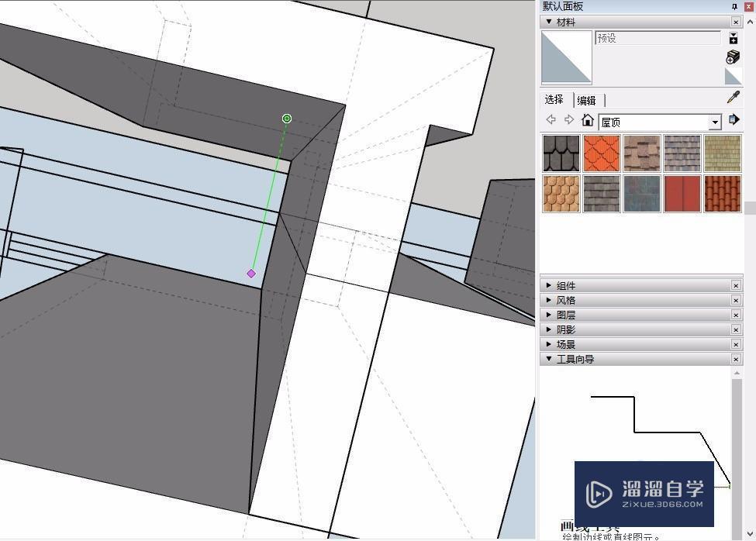Open the 屋顶 material category dropdown
This screenshot has width=756, height=541.
point(715,122)
